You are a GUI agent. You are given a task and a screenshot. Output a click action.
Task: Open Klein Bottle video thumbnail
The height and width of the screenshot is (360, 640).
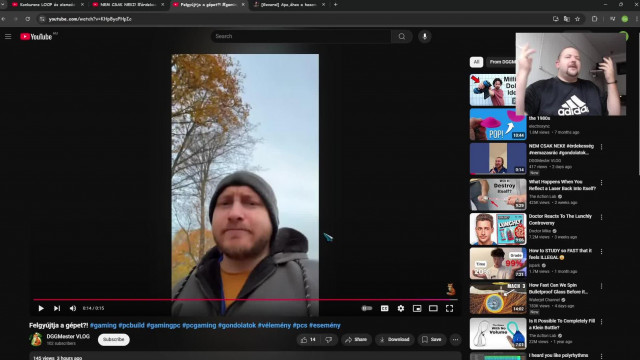coord(498,333)
